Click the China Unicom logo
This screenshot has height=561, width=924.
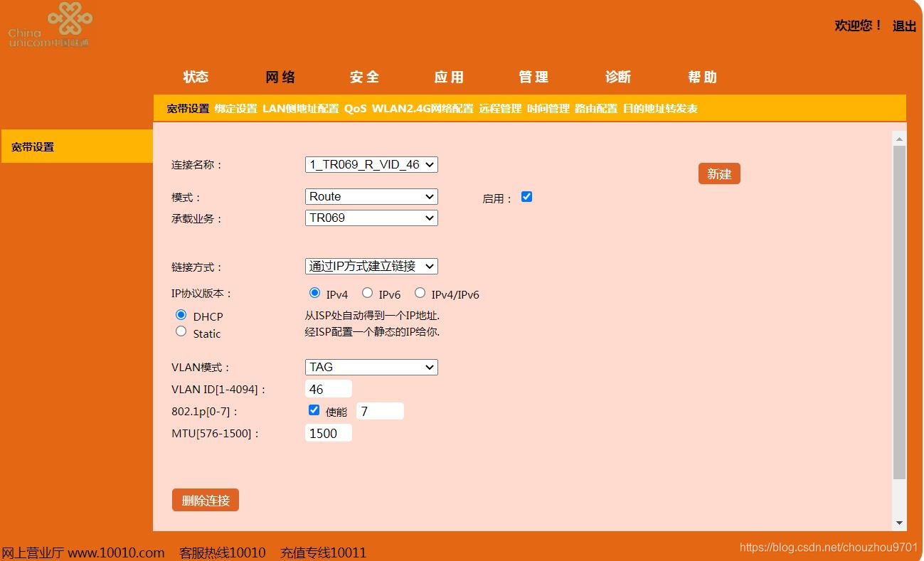(x=50, y=26)
